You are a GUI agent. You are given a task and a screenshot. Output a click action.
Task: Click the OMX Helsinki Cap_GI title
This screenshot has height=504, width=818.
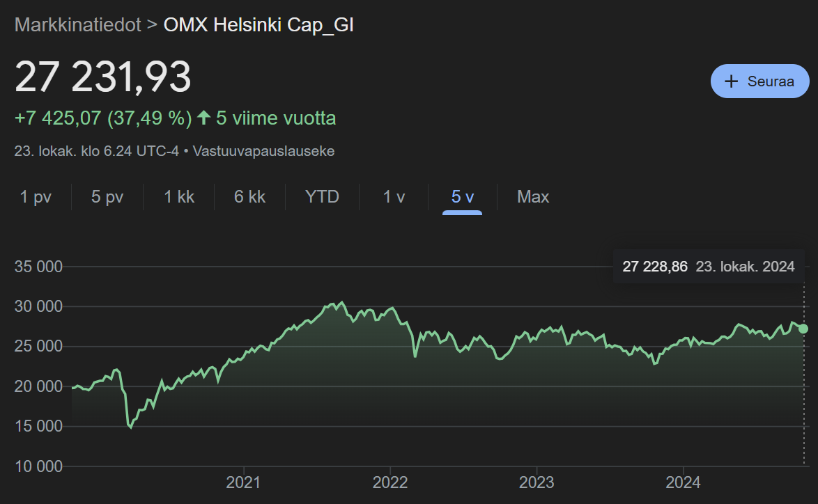[258, 24]
